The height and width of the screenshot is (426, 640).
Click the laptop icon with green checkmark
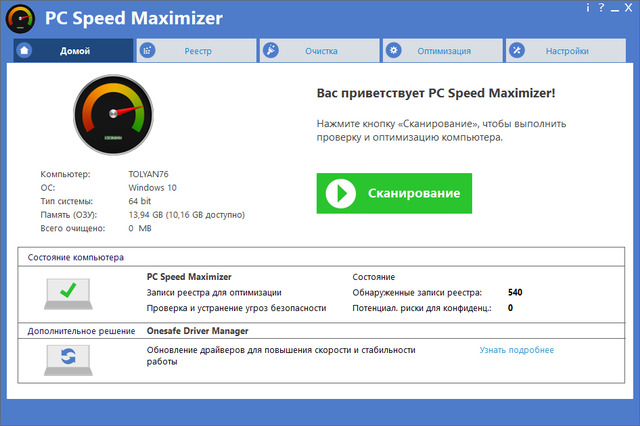click(x=67, y=293)
